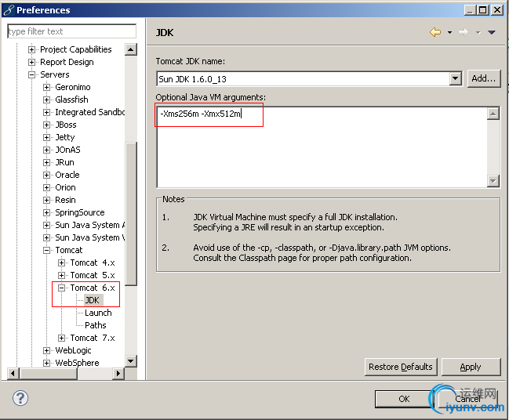Click the Add... button
Image resolution: width=509 pixels, height=420 pixels.
484,78
